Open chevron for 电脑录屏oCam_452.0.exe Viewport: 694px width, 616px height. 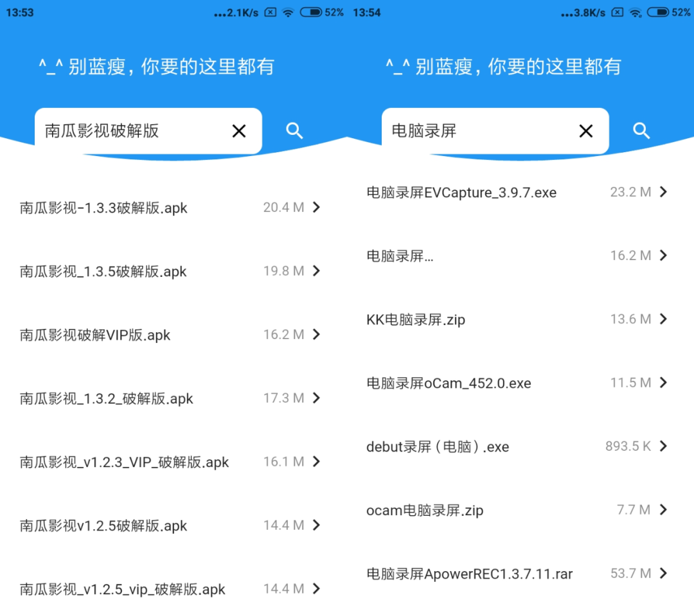(663, 383)
